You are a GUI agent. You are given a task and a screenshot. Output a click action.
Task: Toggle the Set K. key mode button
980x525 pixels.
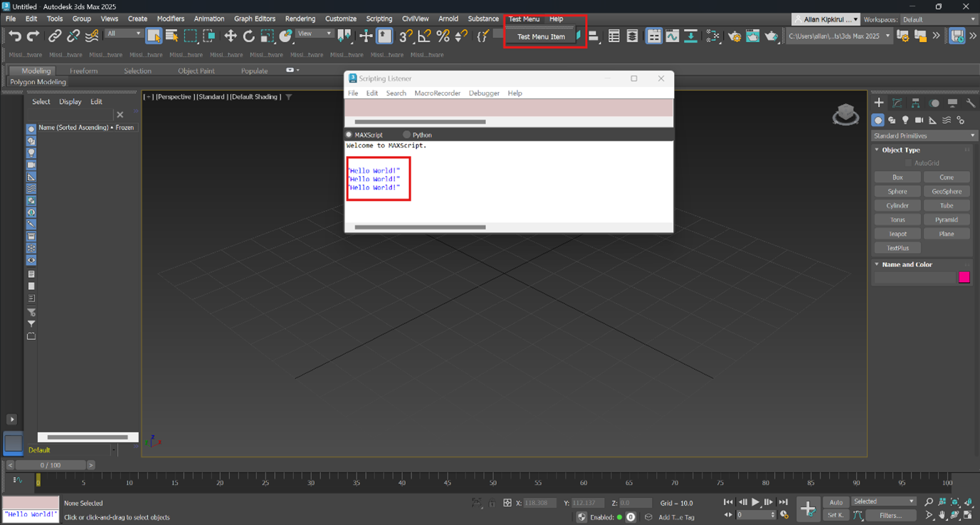click(836, 515)
